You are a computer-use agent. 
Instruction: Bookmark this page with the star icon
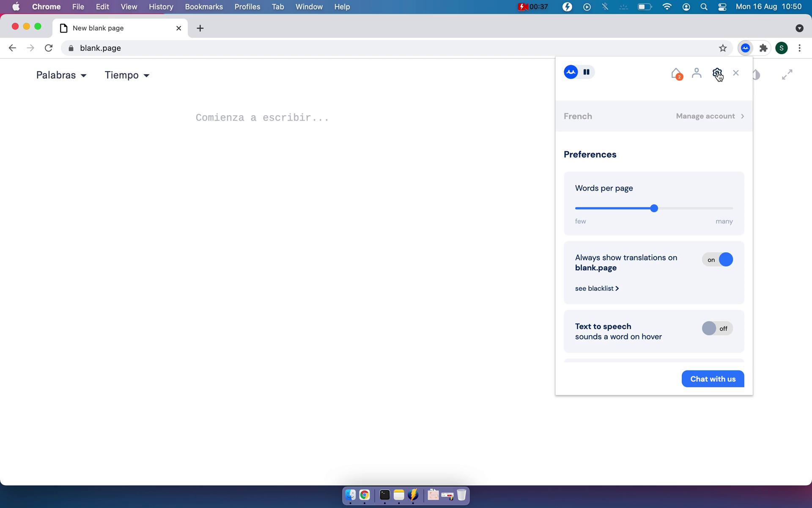tap(723, 48)
